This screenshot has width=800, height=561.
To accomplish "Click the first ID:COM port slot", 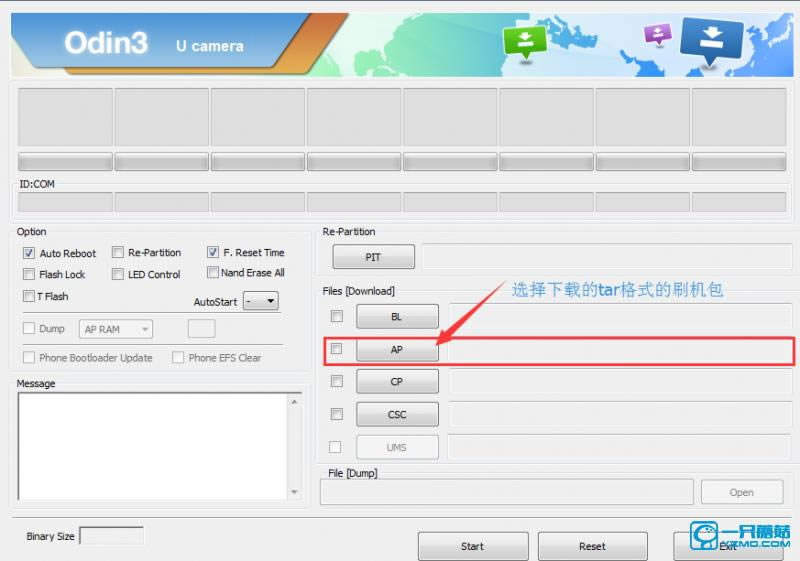I will point(65,201).
